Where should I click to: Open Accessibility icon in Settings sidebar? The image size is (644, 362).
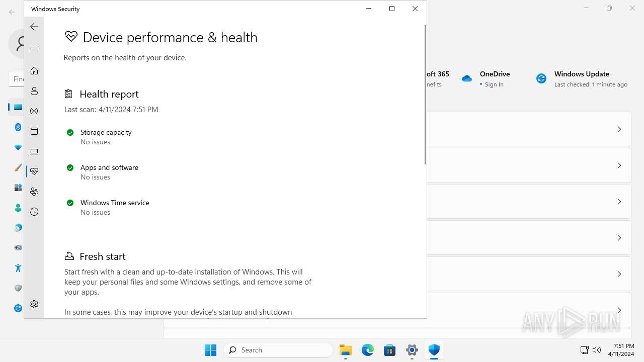[x=18, y=268]
